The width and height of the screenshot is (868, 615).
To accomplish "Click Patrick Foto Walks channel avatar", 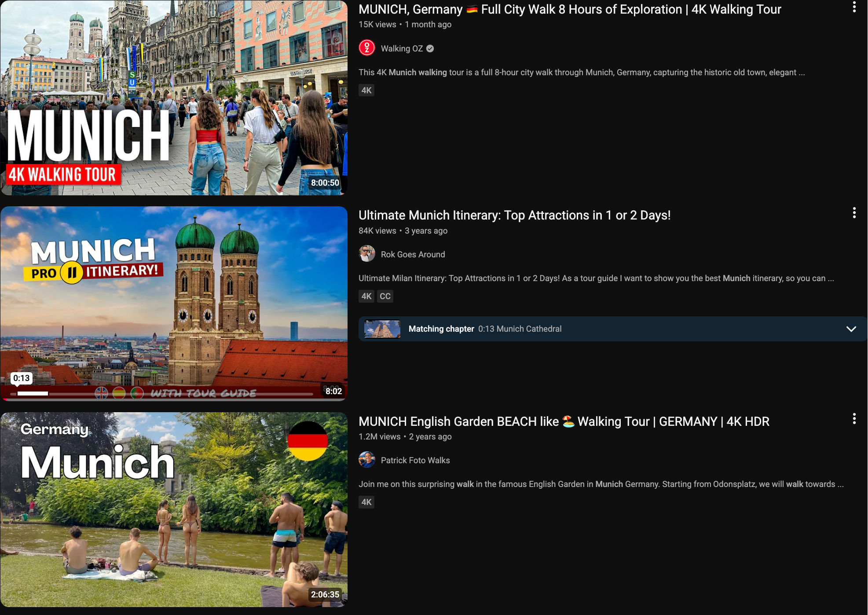I will pos(367,460).
